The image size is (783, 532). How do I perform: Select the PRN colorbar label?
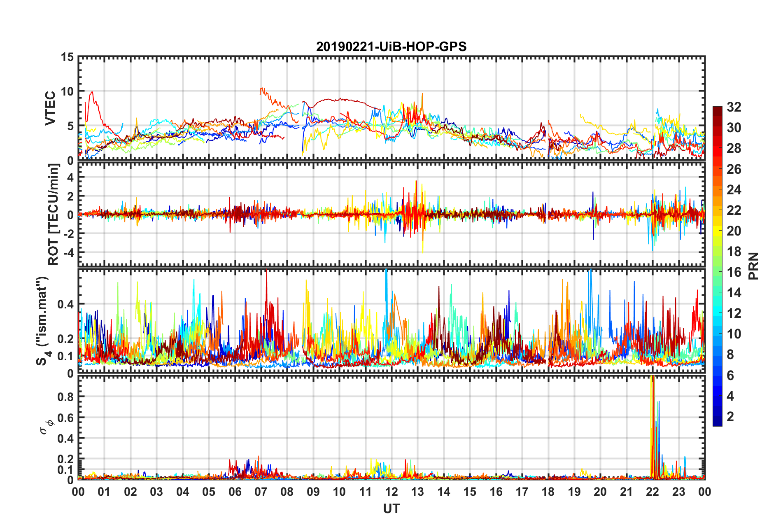click(x=754, y=266)
